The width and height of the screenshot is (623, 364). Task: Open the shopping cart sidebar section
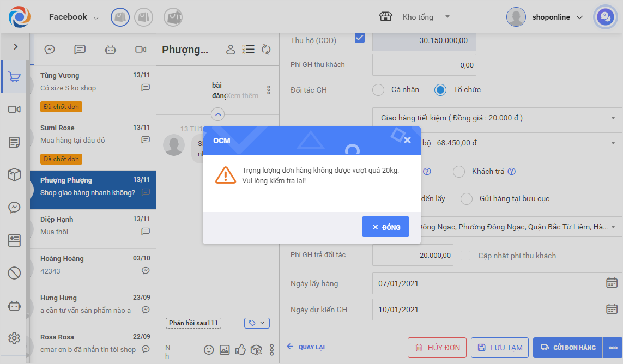[14, 77]
